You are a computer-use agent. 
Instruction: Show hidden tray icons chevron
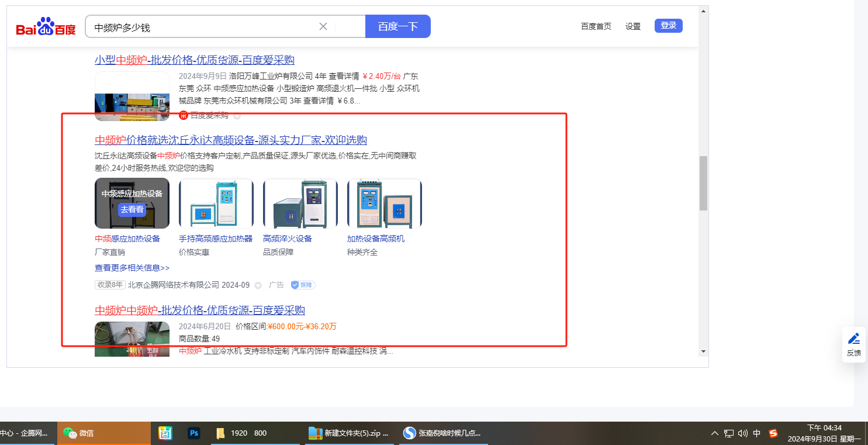click(x=714, y=433)
